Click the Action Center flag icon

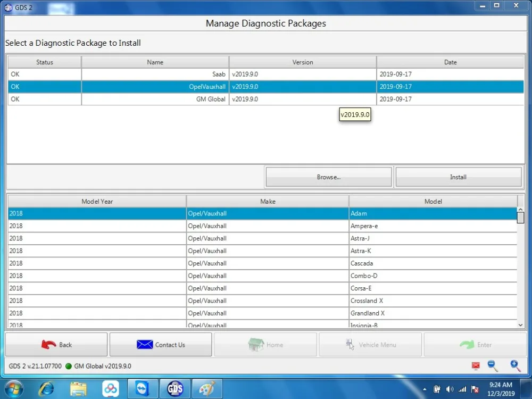475,389
